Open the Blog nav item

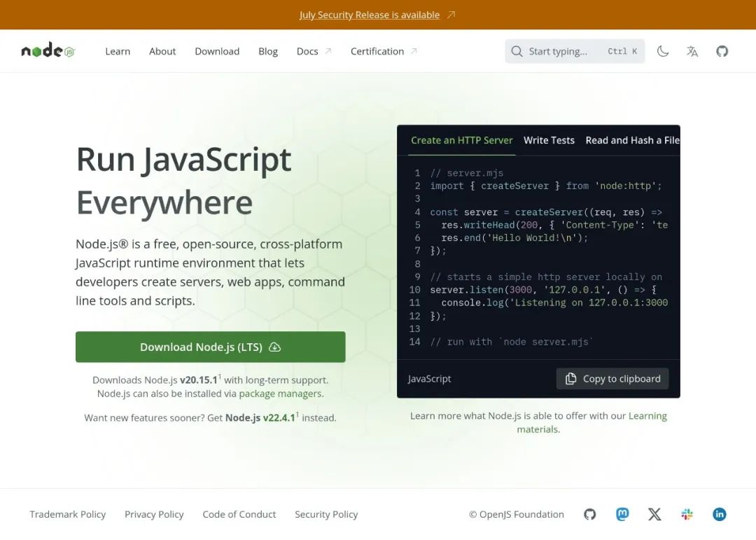tap(268, 51)
